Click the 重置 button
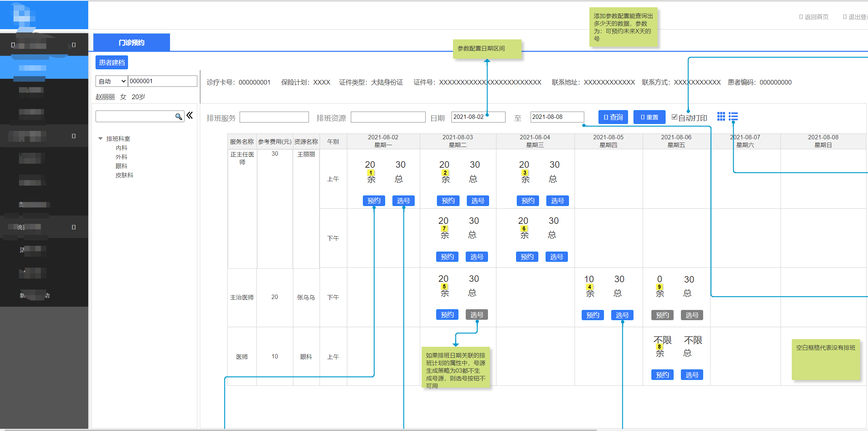 click(649, 117)
